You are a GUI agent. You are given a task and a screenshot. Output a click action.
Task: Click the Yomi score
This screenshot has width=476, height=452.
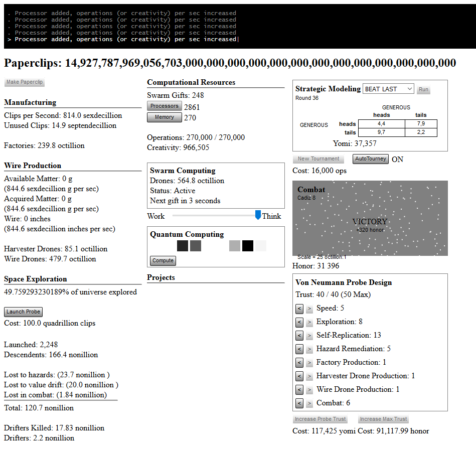pos(355,143)
